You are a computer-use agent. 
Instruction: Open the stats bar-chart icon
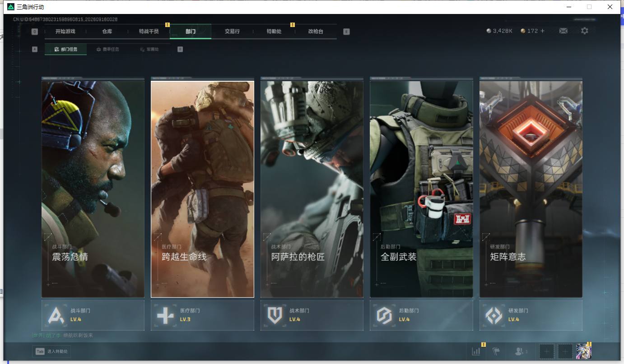(476, 351)
